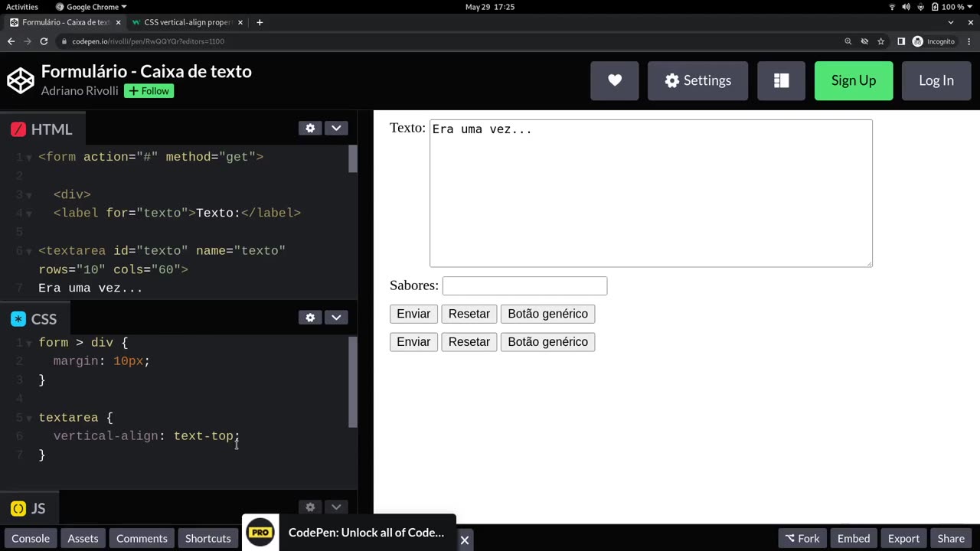The image size is (980, 551).
Task: Open the Embed options
Action: [854, 538]
